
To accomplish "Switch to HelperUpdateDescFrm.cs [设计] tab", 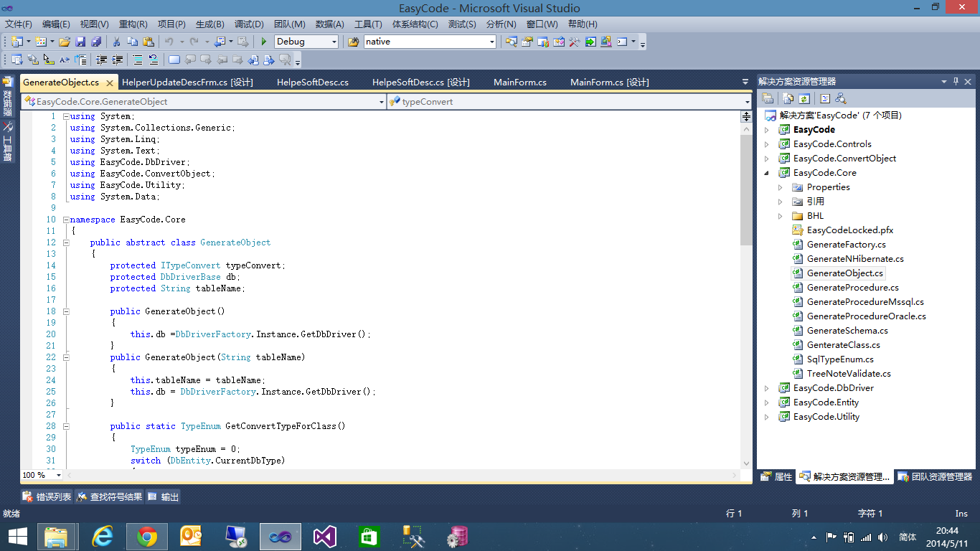I will [x=187, y=83].
